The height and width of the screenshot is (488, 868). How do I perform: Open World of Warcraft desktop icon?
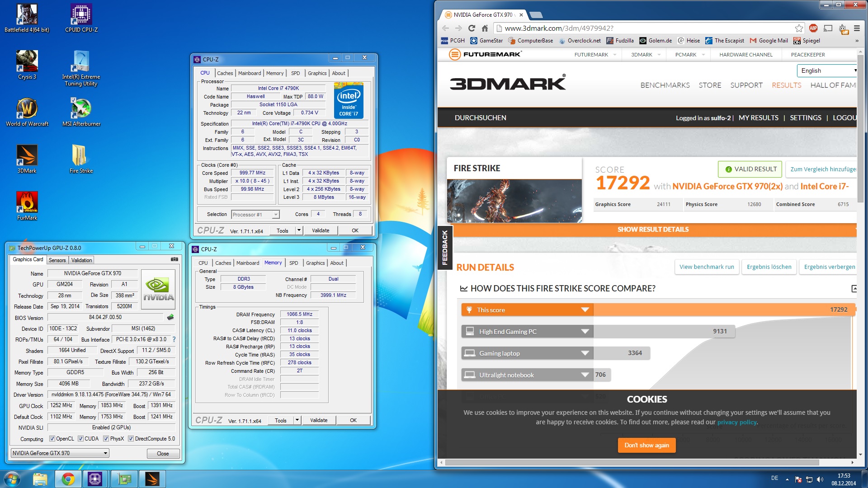27,112
